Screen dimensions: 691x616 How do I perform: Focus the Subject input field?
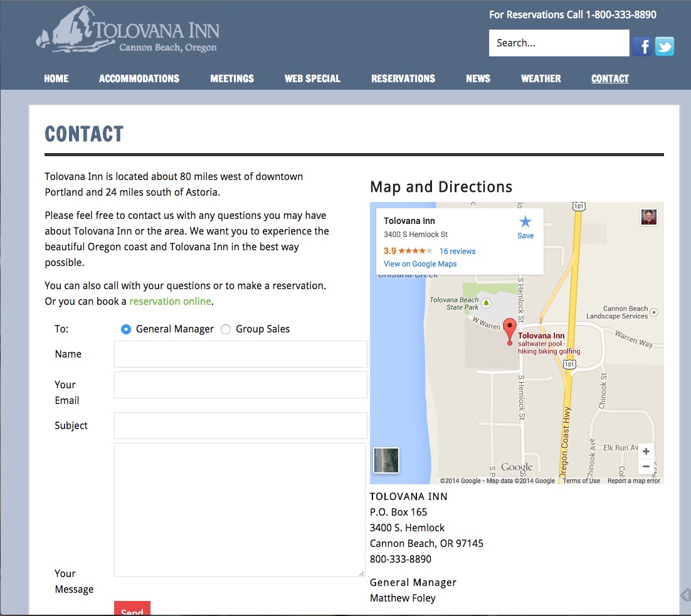coord(240,425)
